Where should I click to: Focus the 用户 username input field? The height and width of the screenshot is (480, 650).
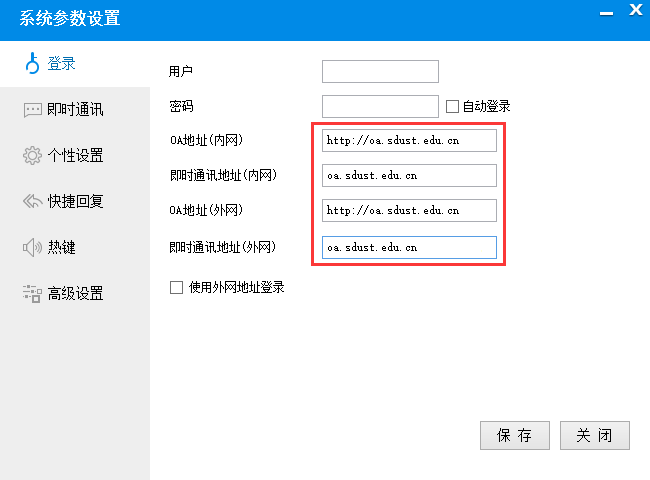pyautogui.click(x=380, y=71)
